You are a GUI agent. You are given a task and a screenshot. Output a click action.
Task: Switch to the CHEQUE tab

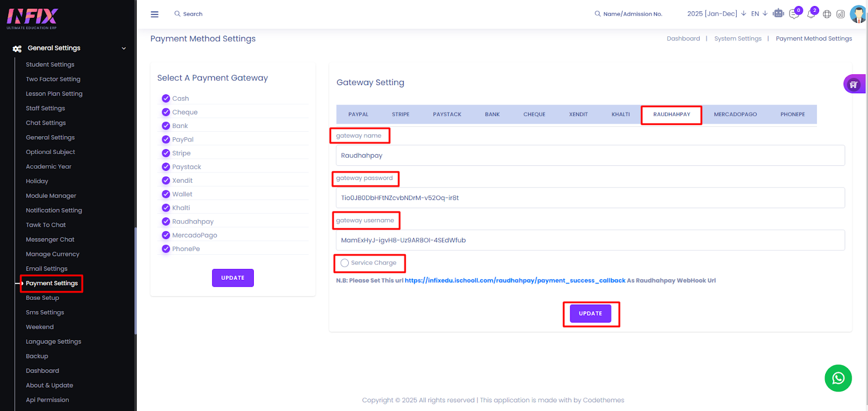point(534,114)
